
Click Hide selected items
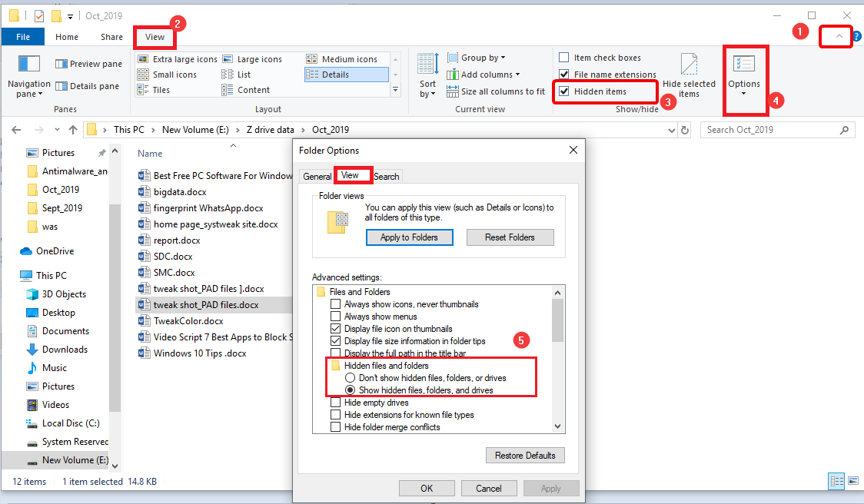(x=689, y=76)
